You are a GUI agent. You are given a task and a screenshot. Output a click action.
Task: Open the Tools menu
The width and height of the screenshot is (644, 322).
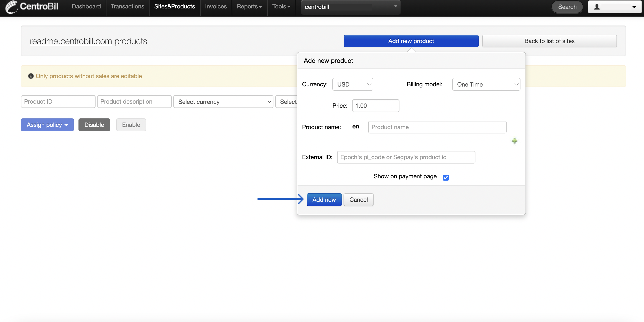click(281, 7)
